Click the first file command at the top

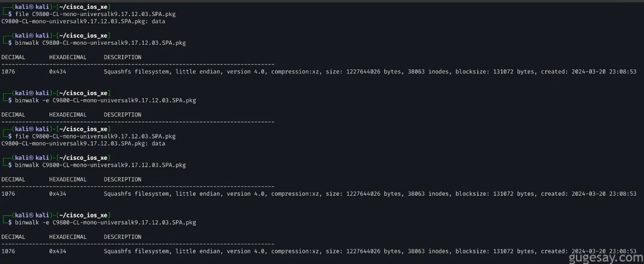pyautogui.click(x=95, y=14)
